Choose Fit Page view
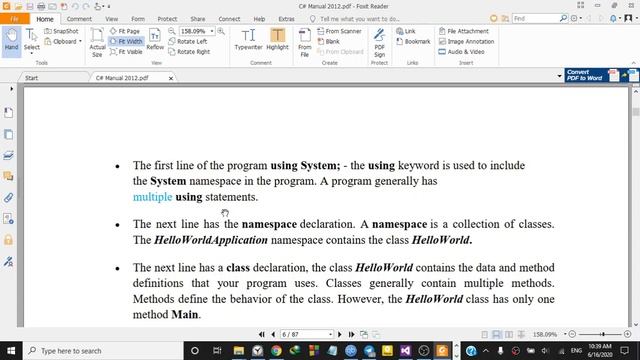This screenshot has width=640, height=360. pyautogui.click(x=125, y=31)
